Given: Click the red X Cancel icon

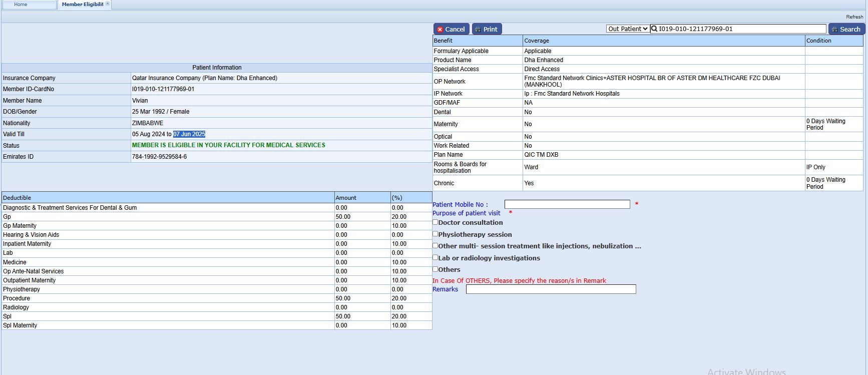Looking at the screenshot, I should (440, 30).
